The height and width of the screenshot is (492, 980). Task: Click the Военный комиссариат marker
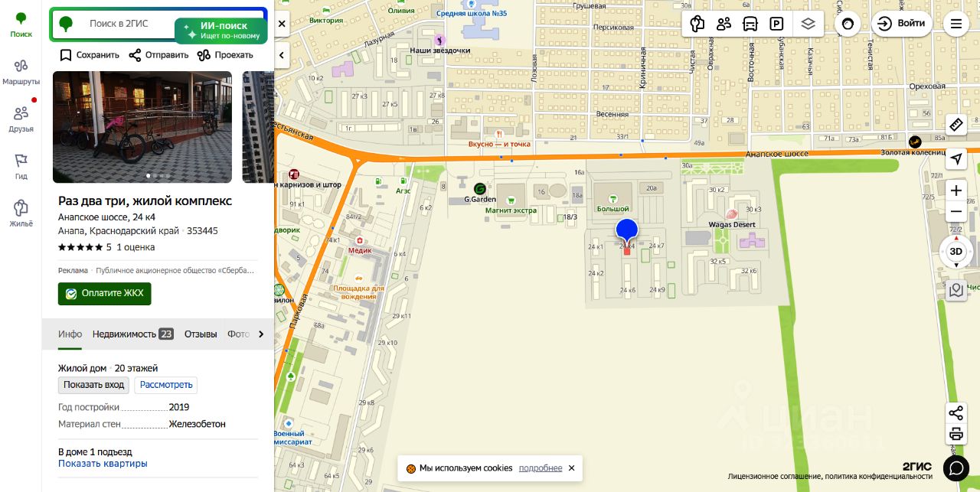[289, 423]
